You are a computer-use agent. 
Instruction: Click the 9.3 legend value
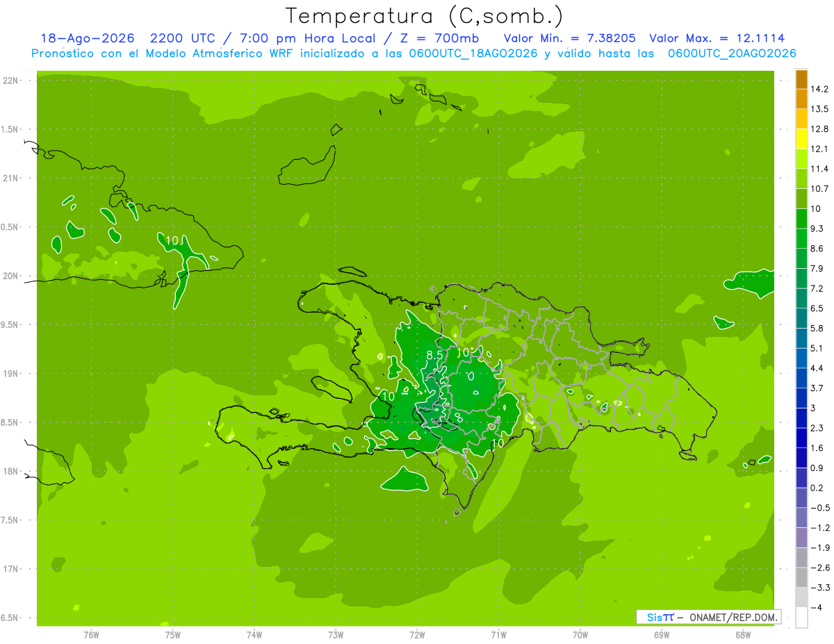[817, 229]
